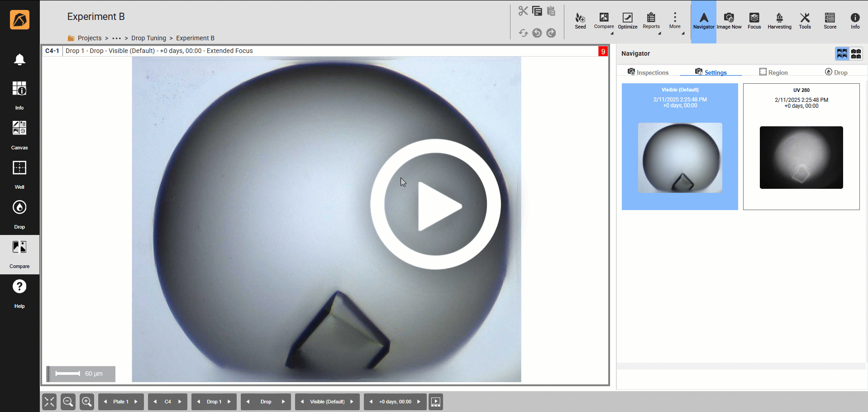This screenshot has width=868, height=412.
Task: Open Canvas view in sidebar
Action: (19, 135)
